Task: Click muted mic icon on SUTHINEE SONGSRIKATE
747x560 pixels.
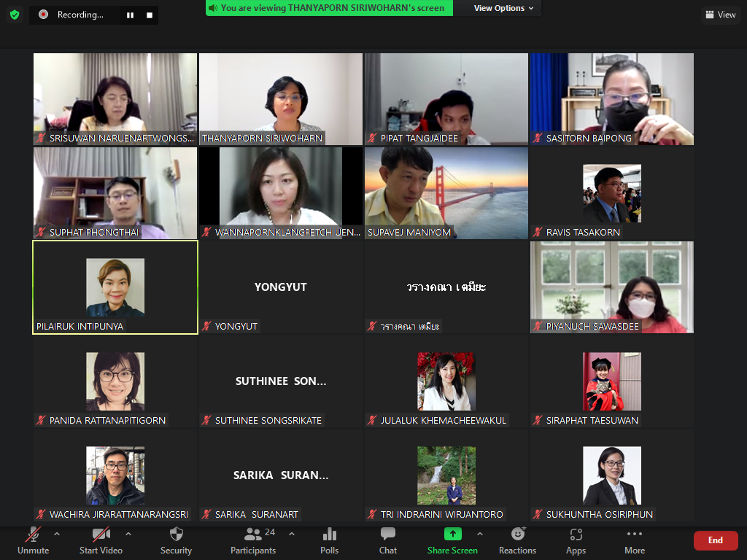Action: pos(206,421)
